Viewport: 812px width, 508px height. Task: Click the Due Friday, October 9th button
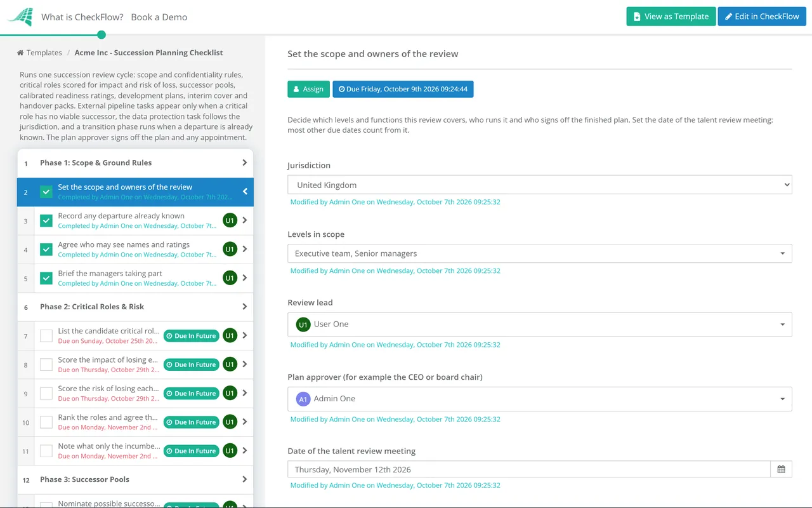(403, 89)
